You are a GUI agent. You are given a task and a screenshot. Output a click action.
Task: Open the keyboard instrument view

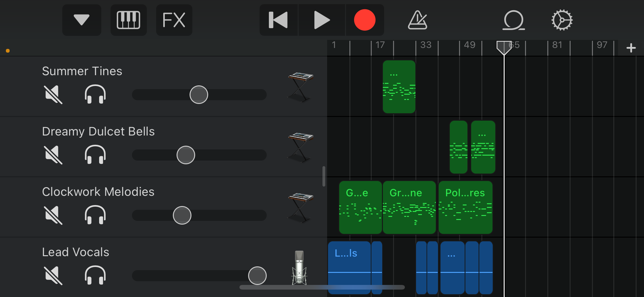click(x=128, y=20)
